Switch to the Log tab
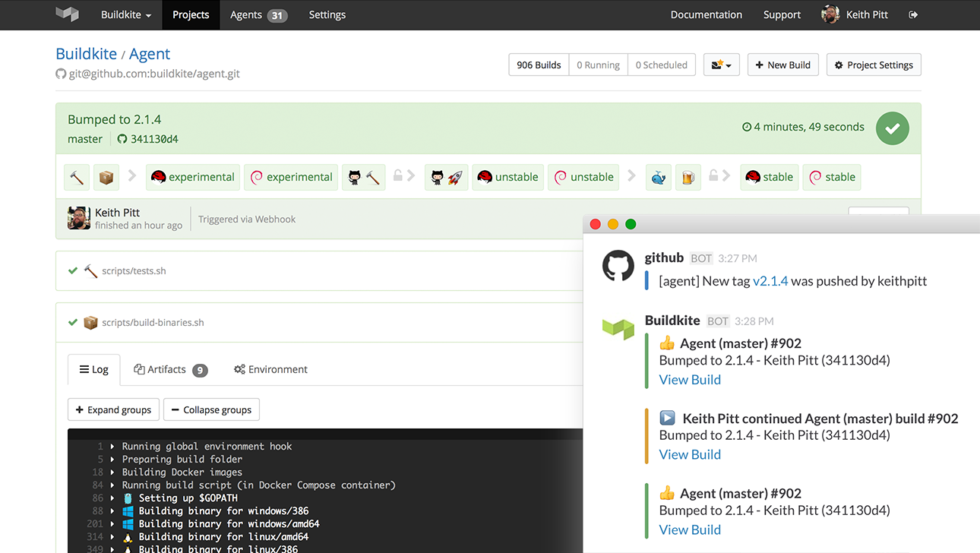 (x=94, y=369)
